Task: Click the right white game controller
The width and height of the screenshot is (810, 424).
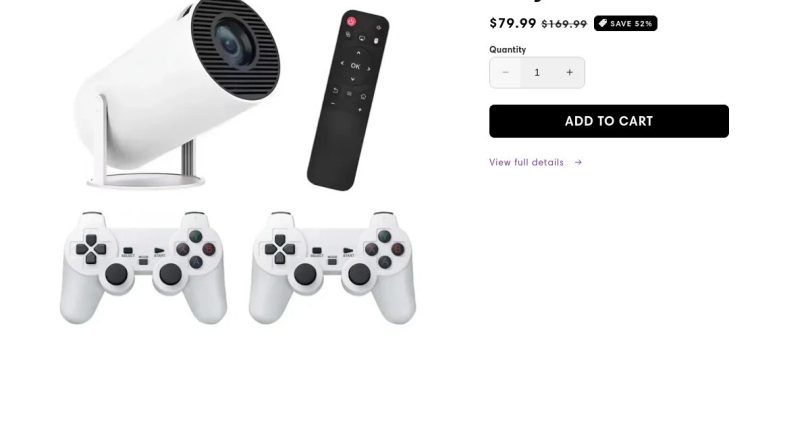Action: [x=332, y=268]
